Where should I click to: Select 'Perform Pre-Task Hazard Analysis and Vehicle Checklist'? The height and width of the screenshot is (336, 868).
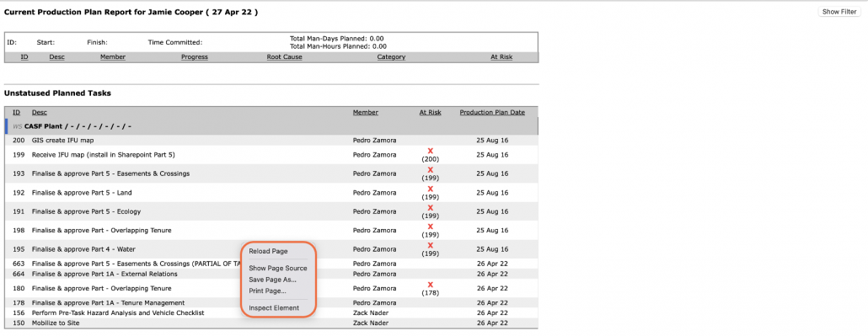click(118, 312)
